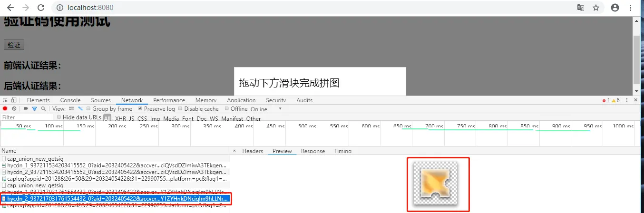Screen dimensions: 644x213
Task: Filter requests by Img
Action: [x=155, y=118]
